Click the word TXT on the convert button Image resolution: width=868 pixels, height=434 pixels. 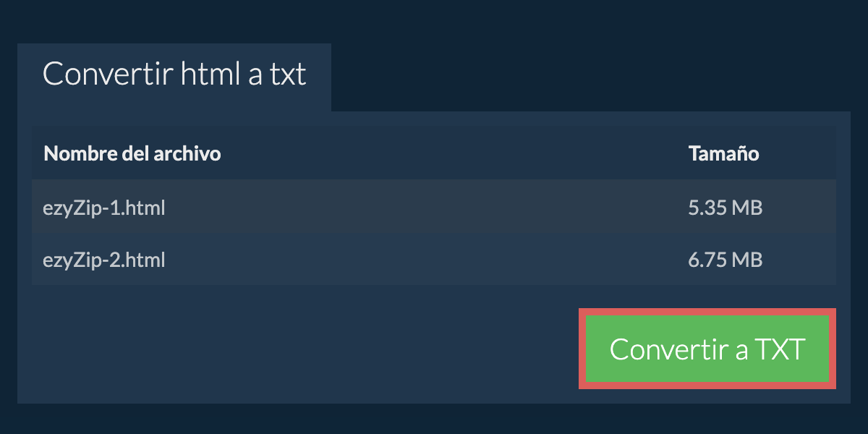(780, 349)
